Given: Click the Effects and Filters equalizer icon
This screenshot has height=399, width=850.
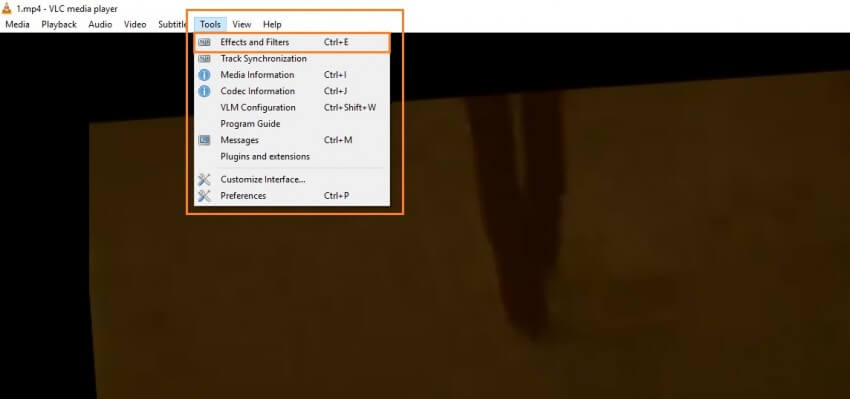Looking at the screenshot, I should click(x=204, y=42).
